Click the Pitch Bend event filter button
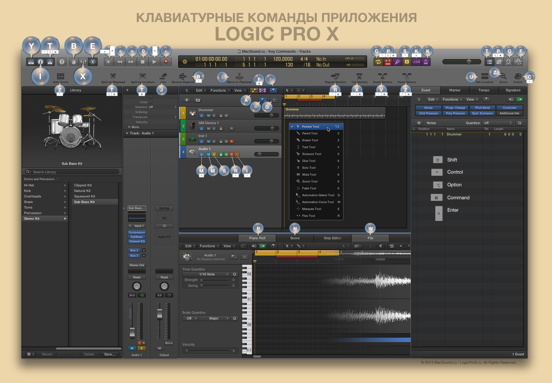Image resolution: width=552 pixels, height=383 pixels. 482,108
